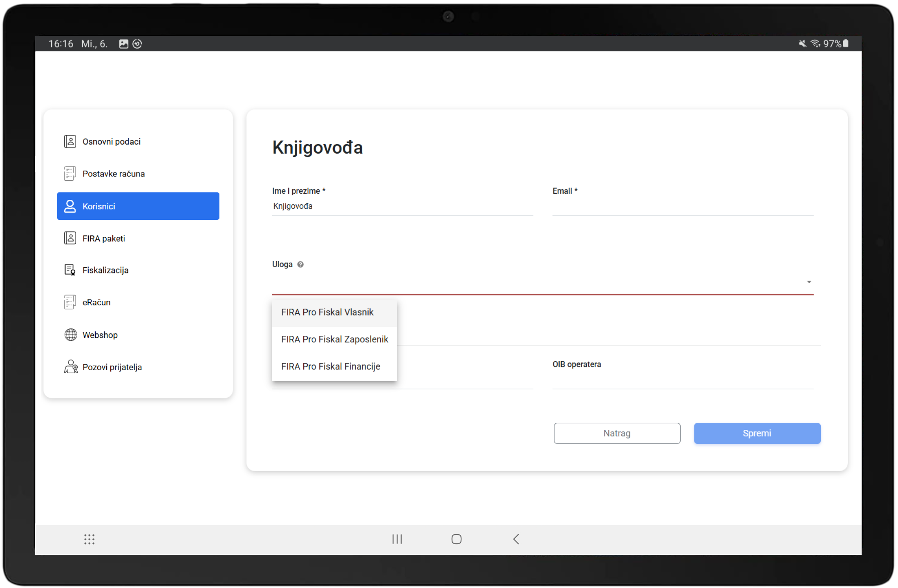Expand the Uloga dropdown arrow
The image size is (898, 588).
pos(809,282)
